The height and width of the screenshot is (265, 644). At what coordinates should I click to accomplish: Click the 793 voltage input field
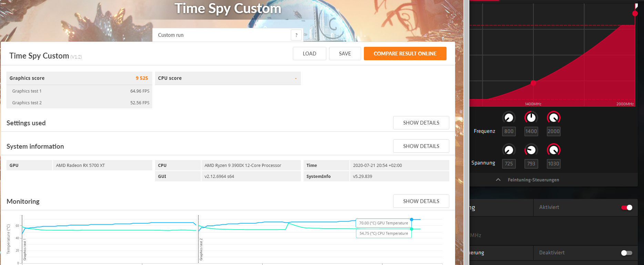(531, 164)
